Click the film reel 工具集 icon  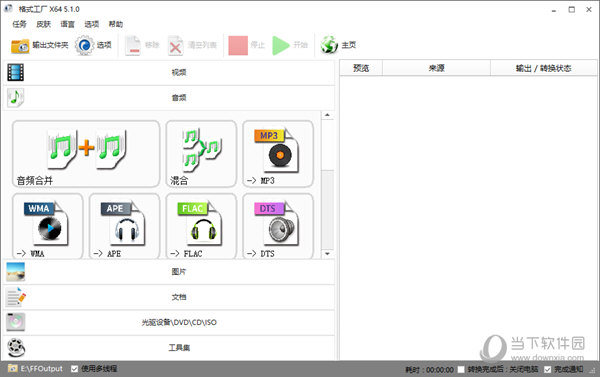point(16,348)
